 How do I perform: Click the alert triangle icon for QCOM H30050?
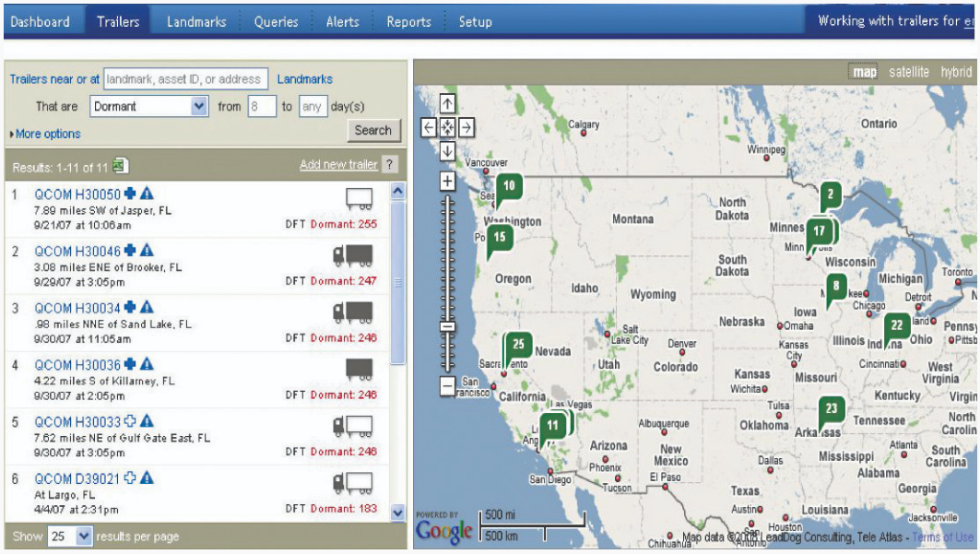click(x=148, y=194)
